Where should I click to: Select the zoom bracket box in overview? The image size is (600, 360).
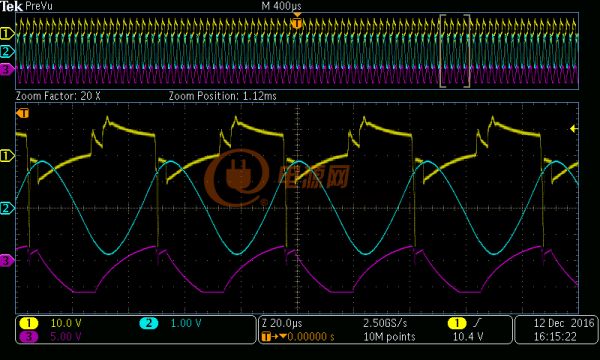click(455, 51)
